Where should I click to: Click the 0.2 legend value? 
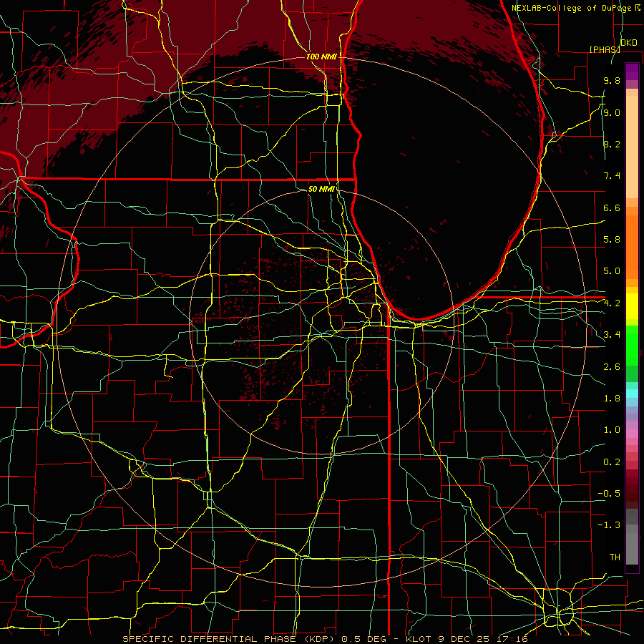(612, 462)
